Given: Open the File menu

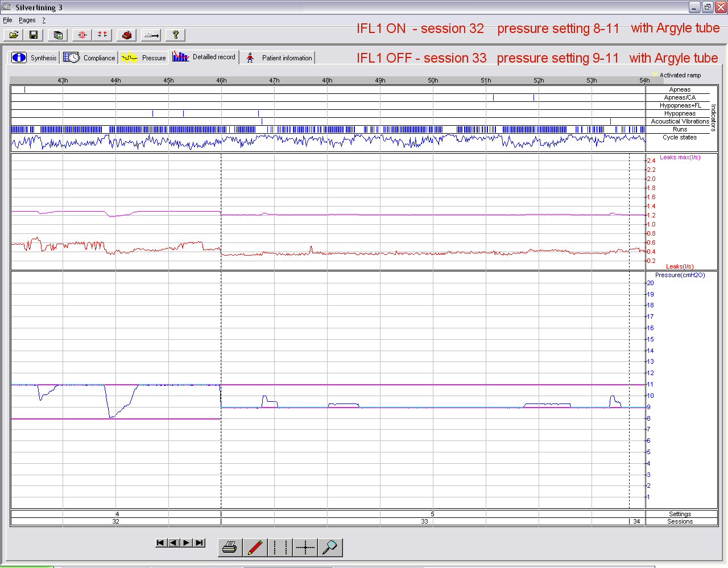Looking at the screenshot, I should 7,20.
